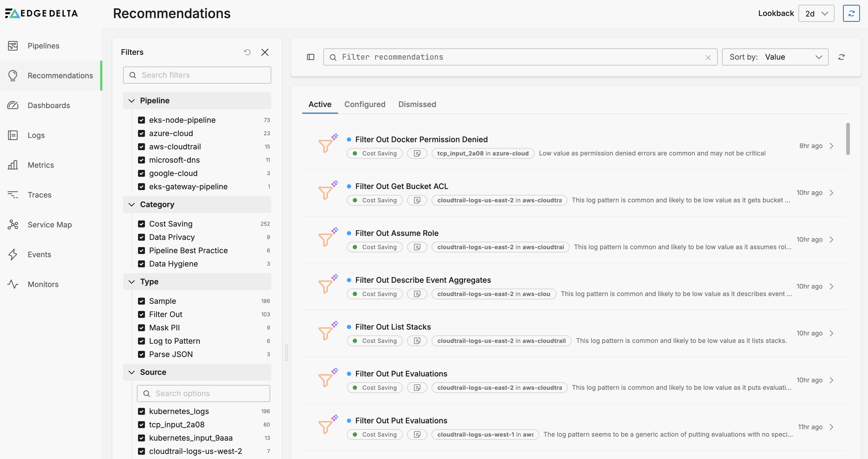Viewport: 868px width, 459px height.
Task: Click the Filter recommendations search field
Action: [520, 57]
